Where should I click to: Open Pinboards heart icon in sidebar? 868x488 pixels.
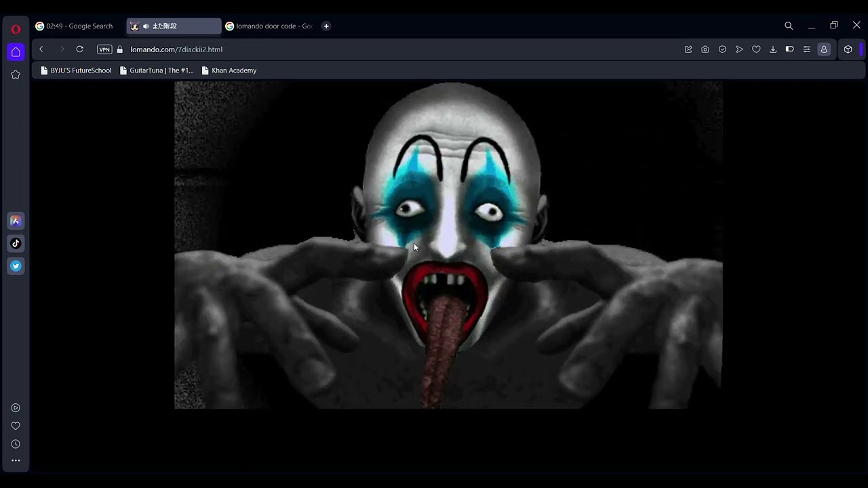[x=16, y=426]
